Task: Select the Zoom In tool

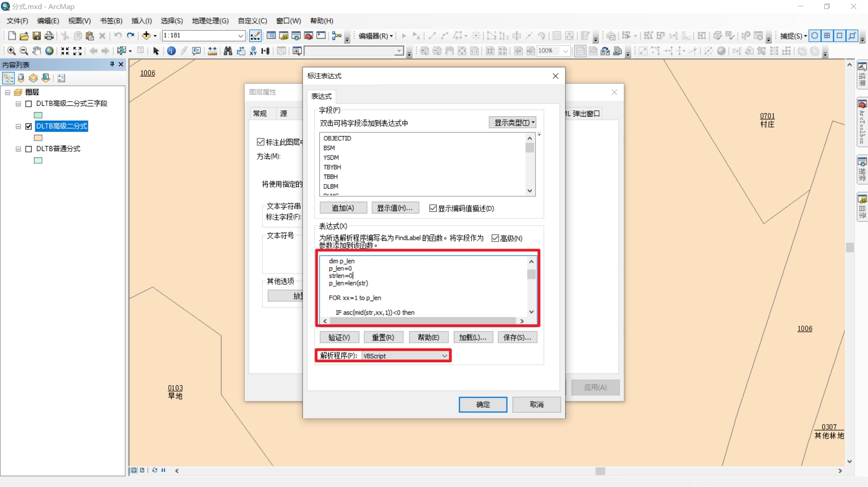Action: click(x=11, y=51)
